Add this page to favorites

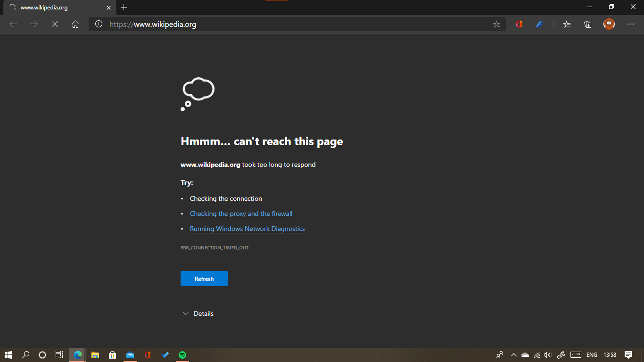click(496, 24)
